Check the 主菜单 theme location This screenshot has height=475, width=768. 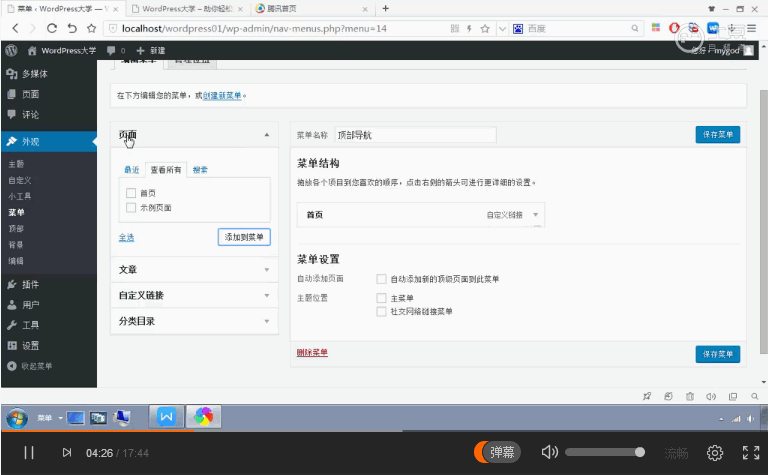[381, 298]
